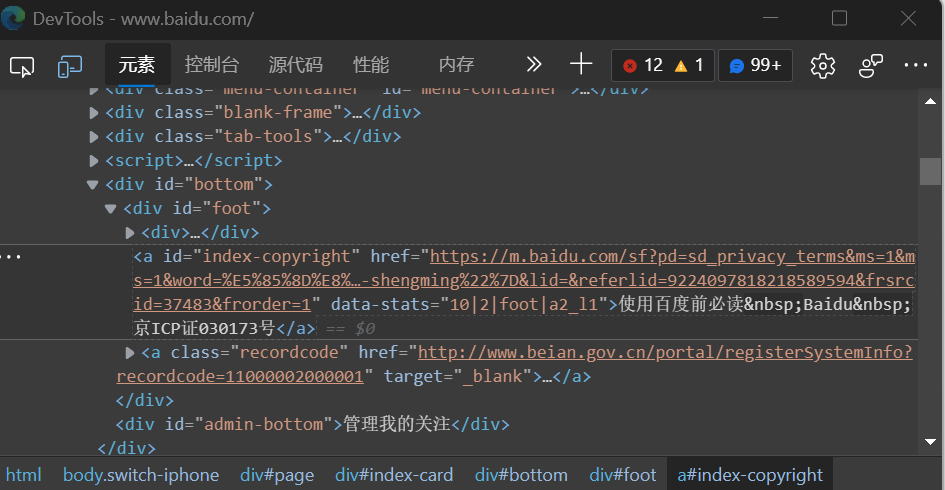945x490 pixels.
Task: Click the scrollbar up arrow
Action: tap(931, 101)
